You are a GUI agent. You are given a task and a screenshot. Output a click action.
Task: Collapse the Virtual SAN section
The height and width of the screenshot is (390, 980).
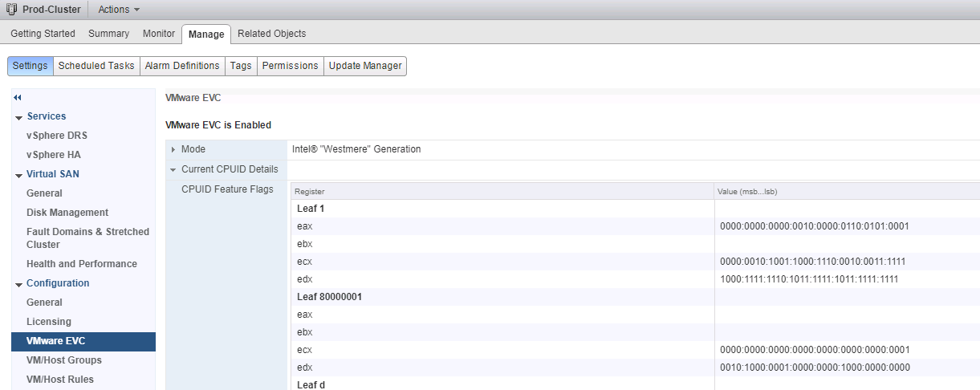pyautogui.click(x=18, y=175)
